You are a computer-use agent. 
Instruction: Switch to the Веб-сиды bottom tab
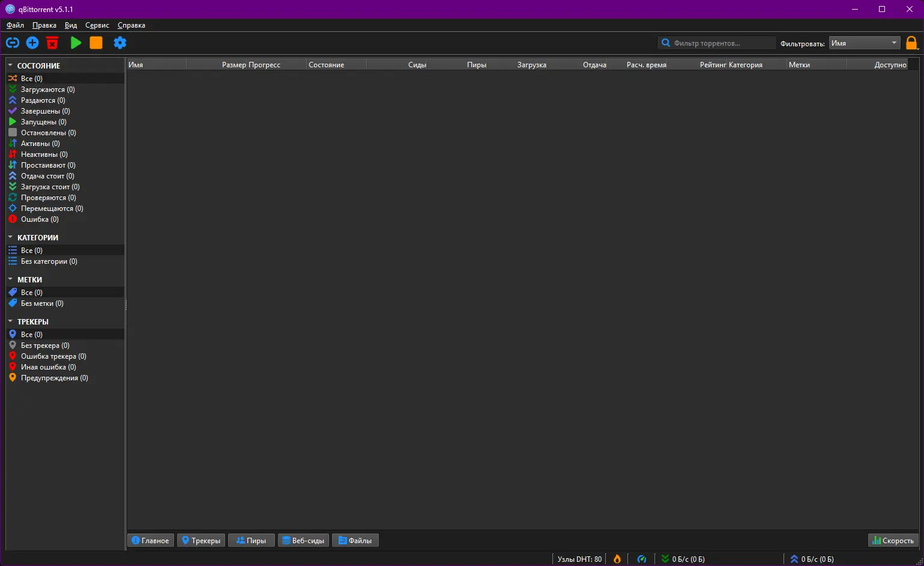(x=303, y=541)
